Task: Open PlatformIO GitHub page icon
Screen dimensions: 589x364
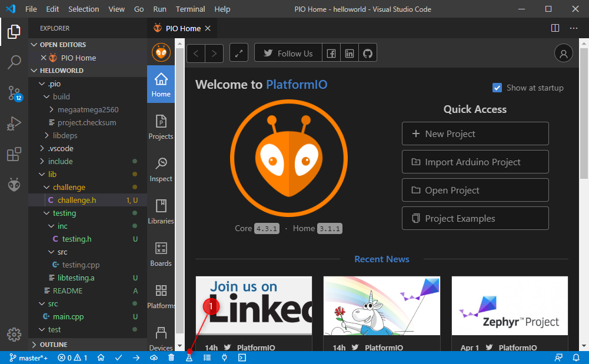Action: (x=368, y=54)
